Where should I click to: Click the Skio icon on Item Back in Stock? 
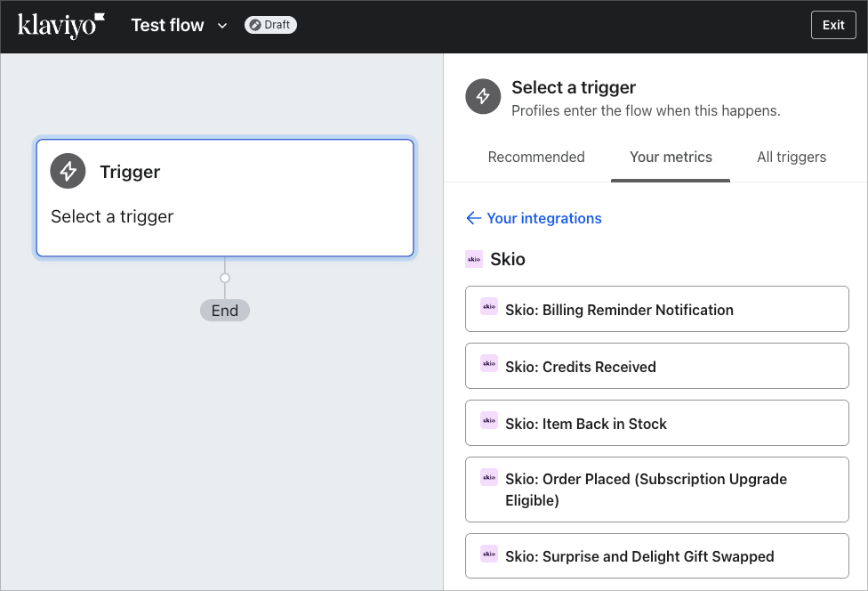[x=489, y=420]
